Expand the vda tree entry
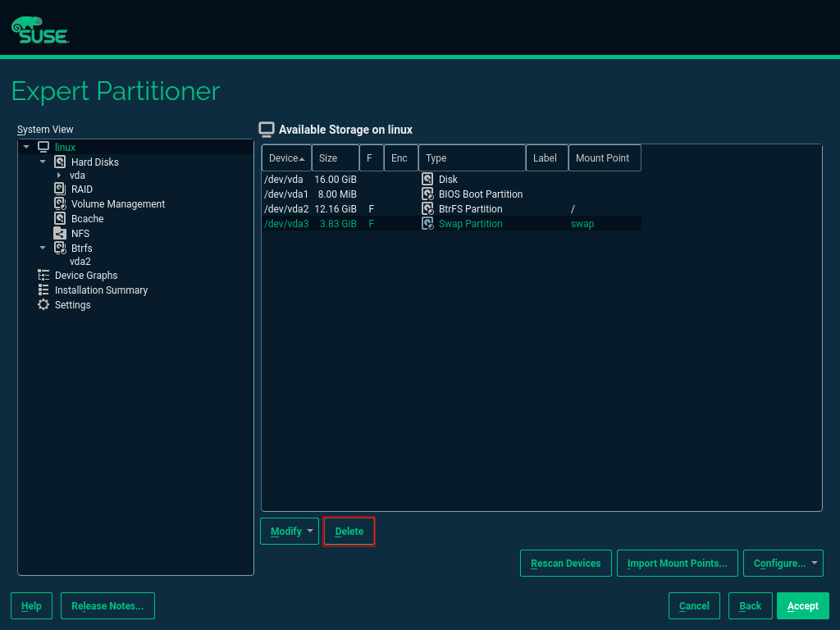Viewport: 840px width, 630px height. (x=57, y=175)
